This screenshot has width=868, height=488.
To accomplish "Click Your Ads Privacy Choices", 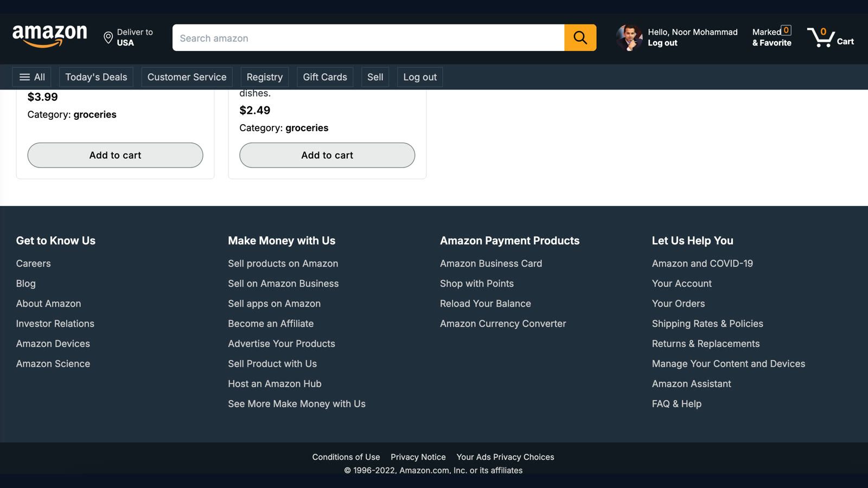I will tap(505, 457).
